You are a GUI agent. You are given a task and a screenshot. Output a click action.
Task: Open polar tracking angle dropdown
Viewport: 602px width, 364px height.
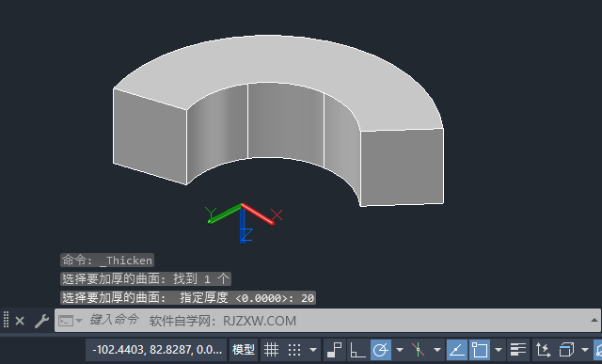coord(400,350)
